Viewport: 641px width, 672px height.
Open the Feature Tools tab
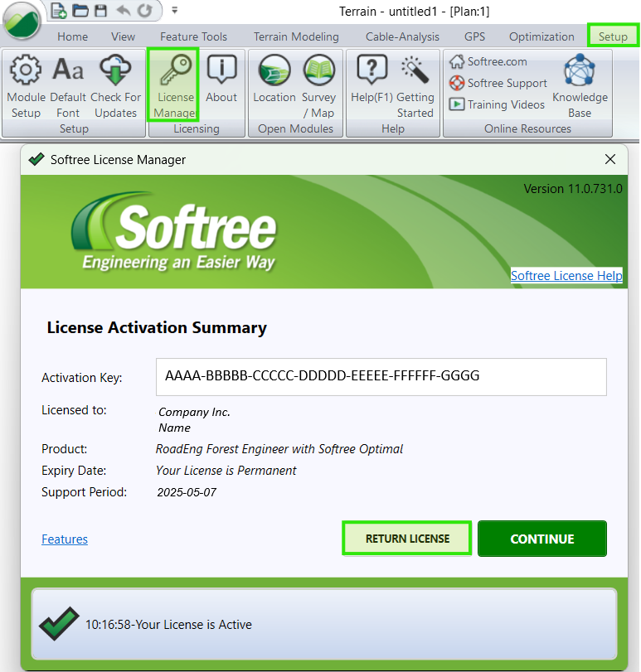(x=193, y=36)
